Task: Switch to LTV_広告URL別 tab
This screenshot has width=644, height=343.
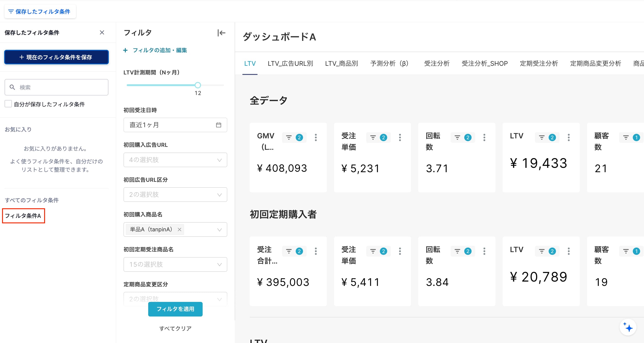Action: coord(290,63)
